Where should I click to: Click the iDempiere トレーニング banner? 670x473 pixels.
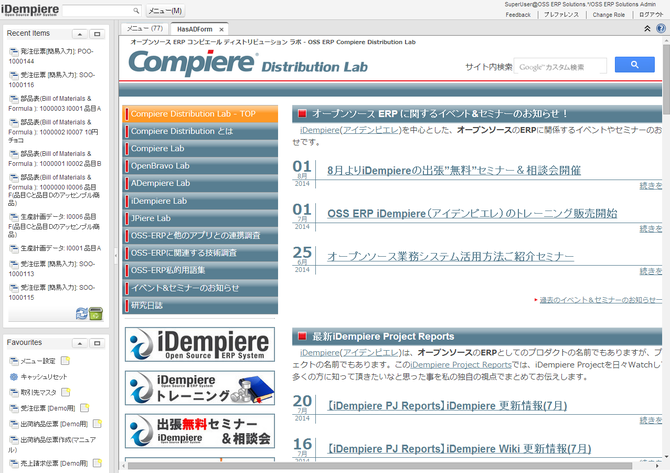(x=200, y=388)
